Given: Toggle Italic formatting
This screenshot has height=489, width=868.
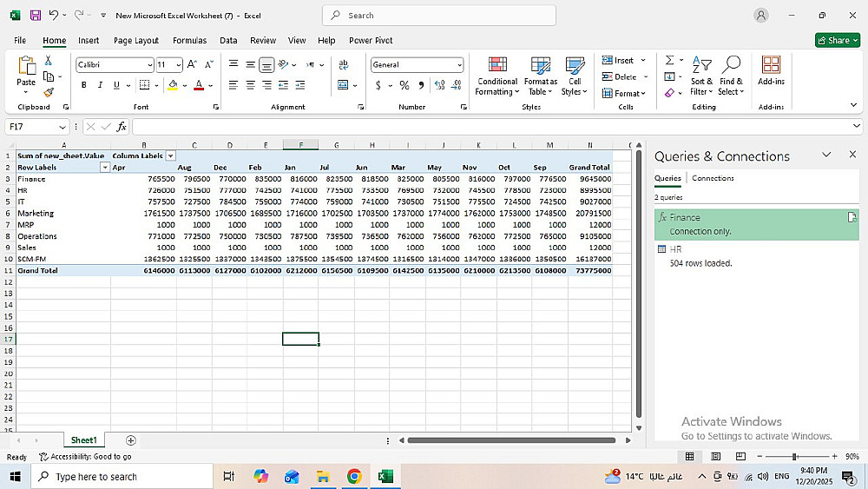Looking at the screenshot, I should tap(100, 85).
